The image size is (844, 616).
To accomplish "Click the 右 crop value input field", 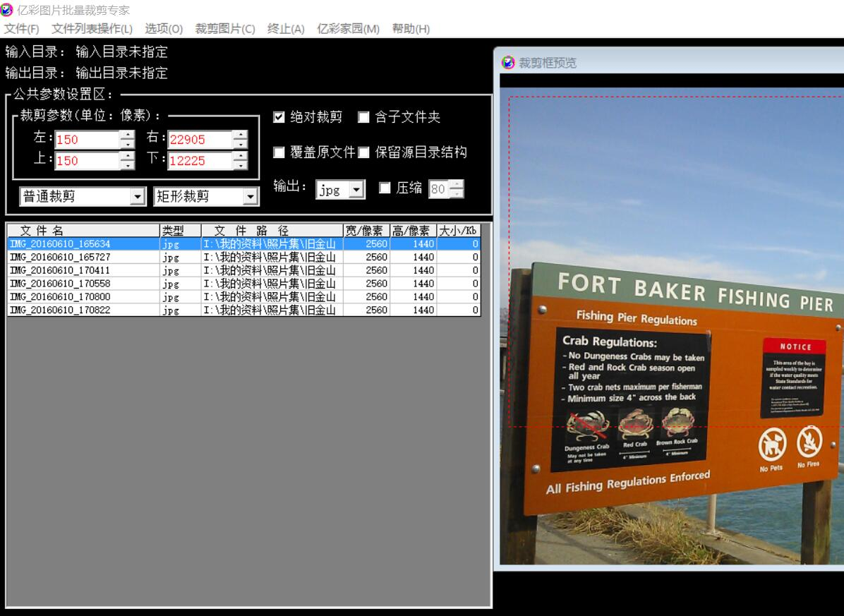I will (200, 140).
